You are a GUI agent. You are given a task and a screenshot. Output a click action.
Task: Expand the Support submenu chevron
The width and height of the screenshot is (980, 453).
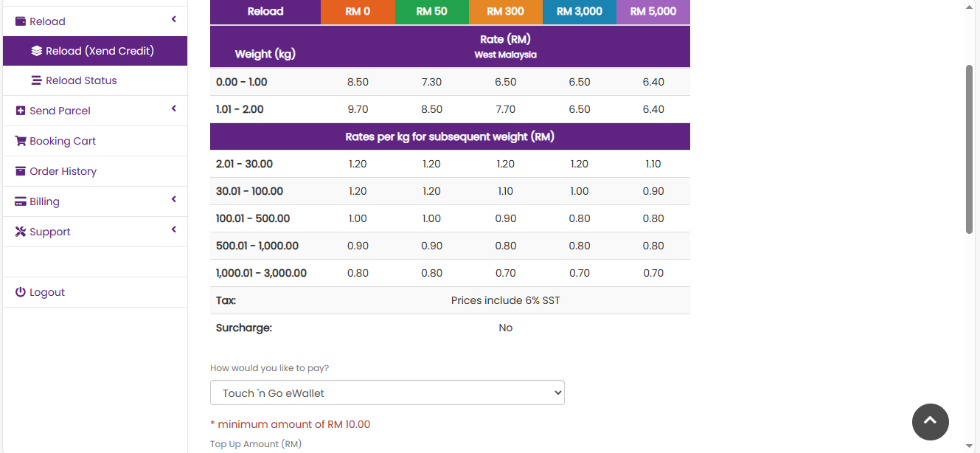click(174, 230)
